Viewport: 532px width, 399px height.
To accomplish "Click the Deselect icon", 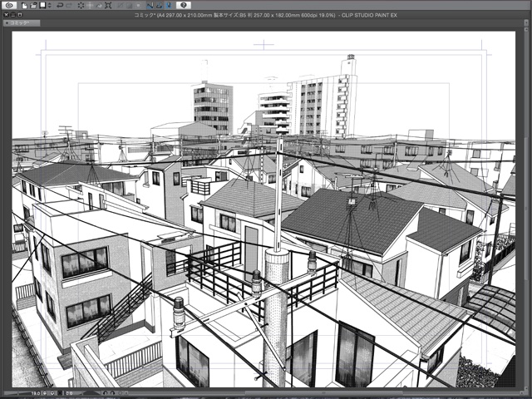I will pos(120,5).
